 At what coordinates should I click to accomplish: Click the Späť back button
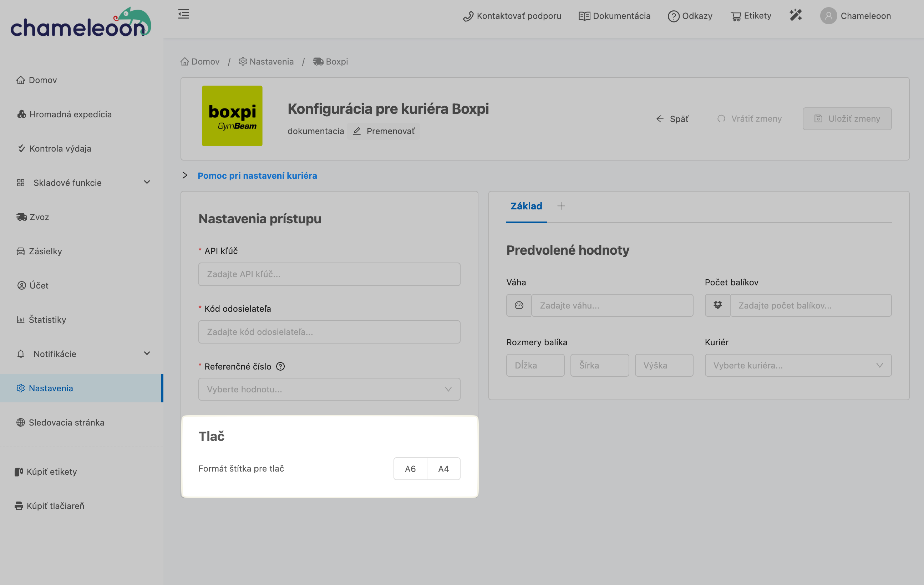(672, 118)
